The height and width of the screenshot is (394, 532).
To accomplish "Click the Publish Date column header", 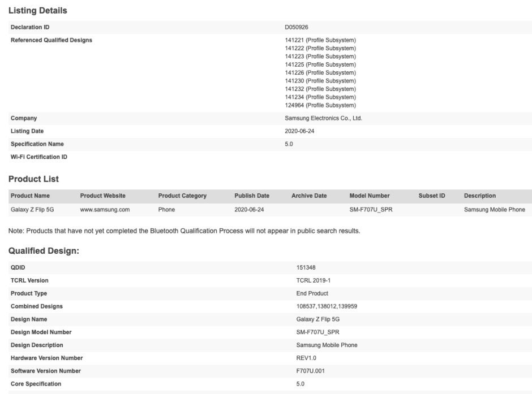I will (252, 196).
